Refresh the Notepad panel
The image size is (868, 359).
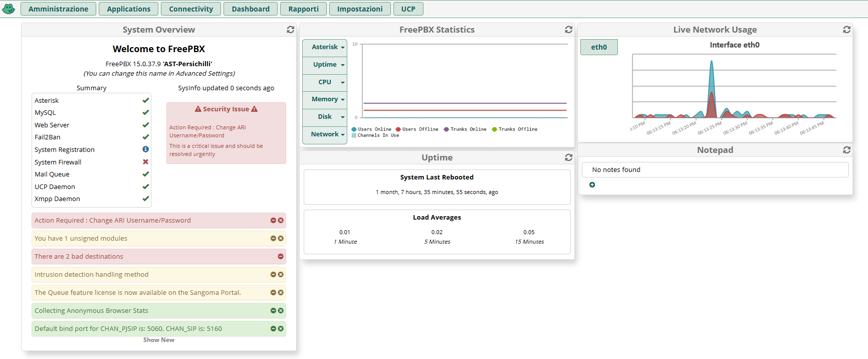click(x=846, y=150)
